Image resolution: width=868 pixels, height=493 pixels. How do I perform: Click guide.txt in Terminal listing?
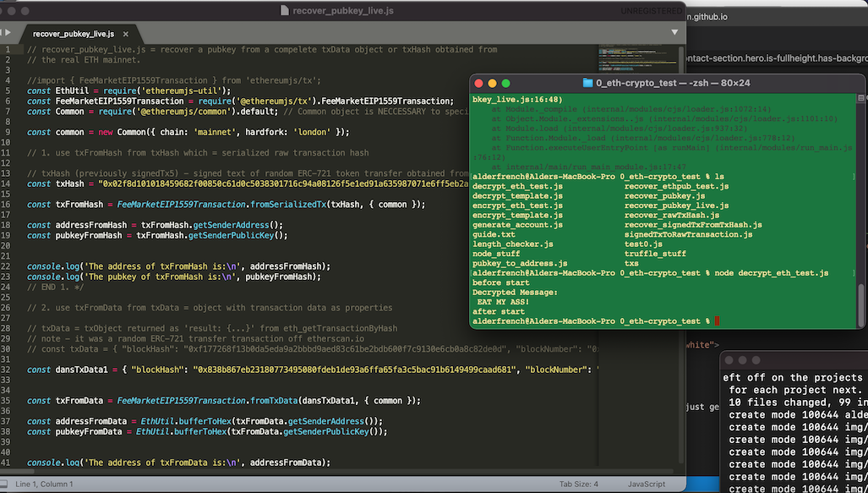494,234
